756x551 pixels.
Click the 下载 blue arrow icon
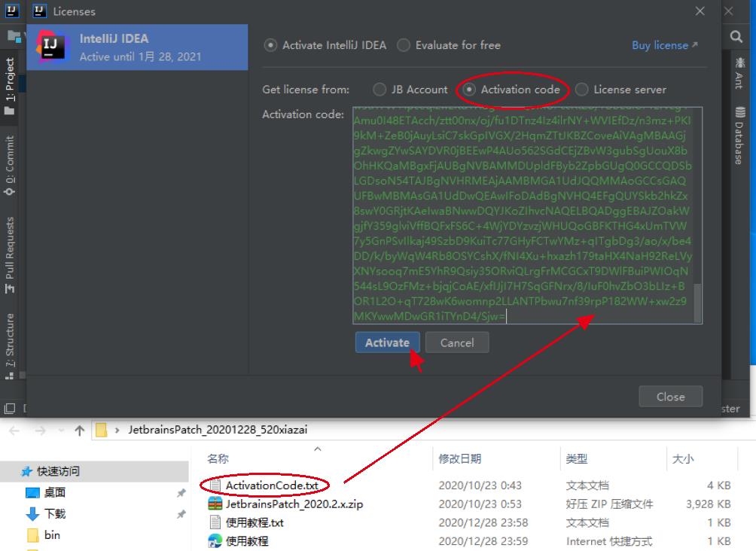(32, 514)
